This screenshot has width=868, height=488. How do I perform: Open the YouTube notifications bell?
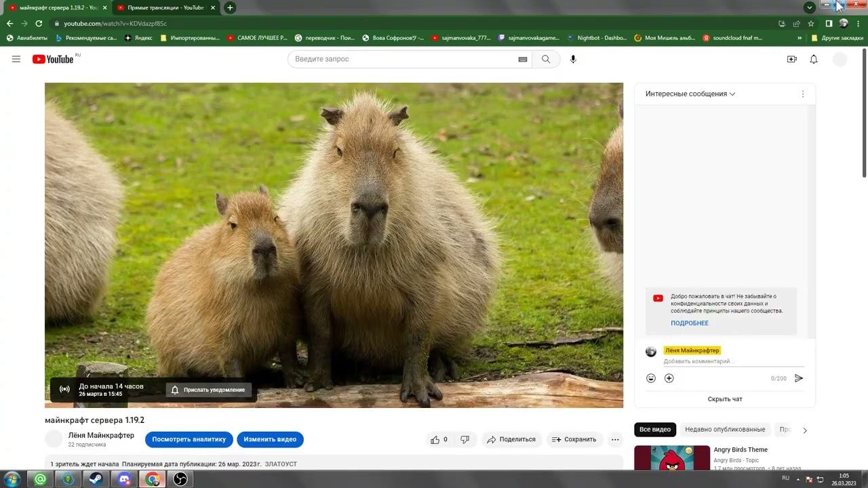coord(814,60)
